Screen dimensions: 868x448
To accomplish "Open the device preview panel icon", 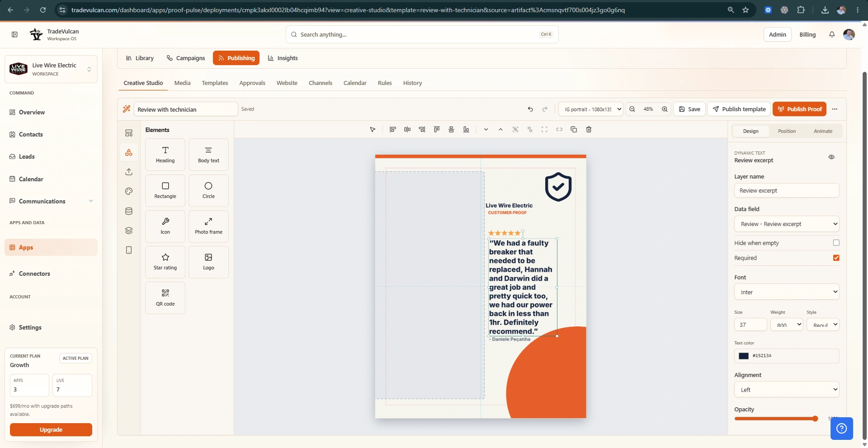I will (129, 250).
